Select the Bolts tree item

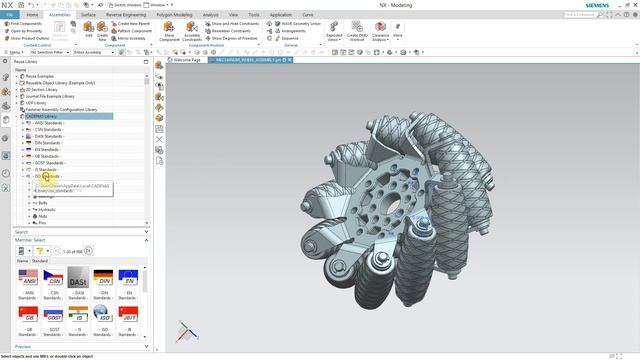(43, 203)
